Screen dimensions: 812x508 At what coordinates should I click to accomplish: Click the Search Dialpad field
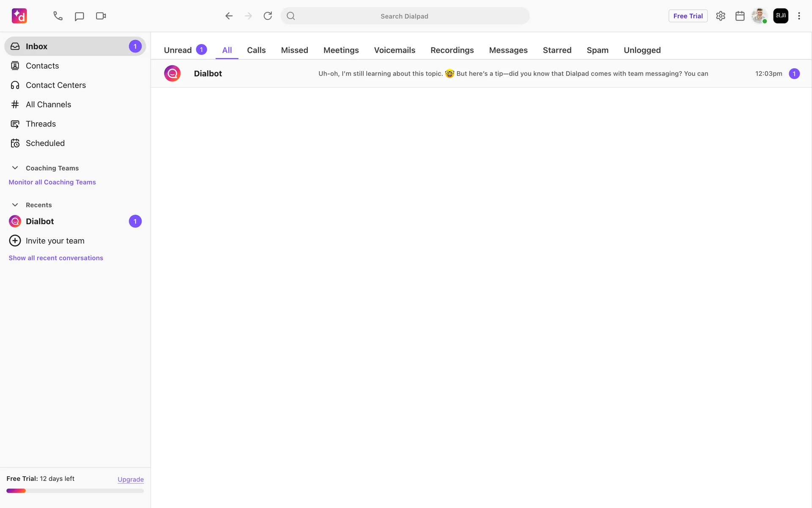[x=404, y=16]
